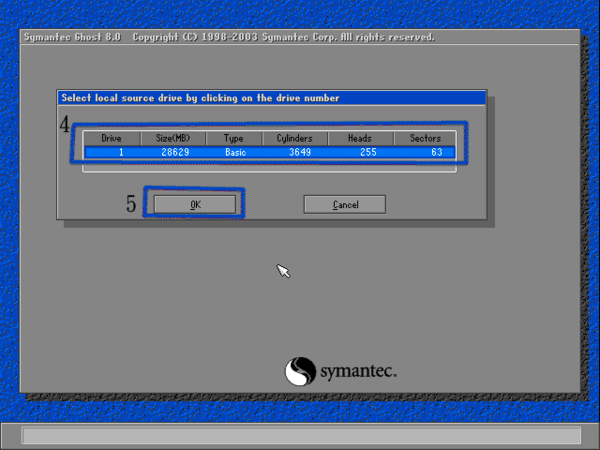Click the Size(MB) column header

[173, 138]
